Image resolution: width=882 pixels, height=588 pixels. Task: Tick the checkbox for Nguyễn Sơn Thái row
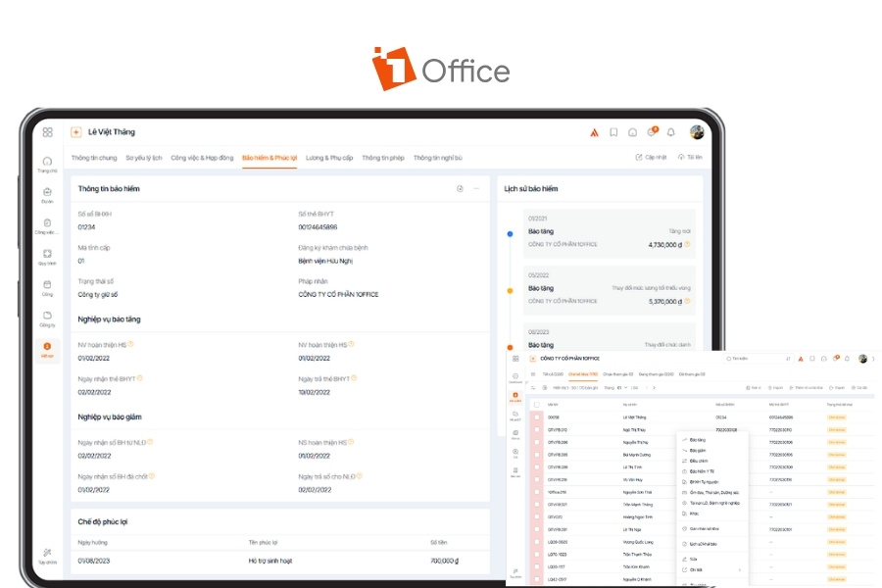[x=537, y=492]
